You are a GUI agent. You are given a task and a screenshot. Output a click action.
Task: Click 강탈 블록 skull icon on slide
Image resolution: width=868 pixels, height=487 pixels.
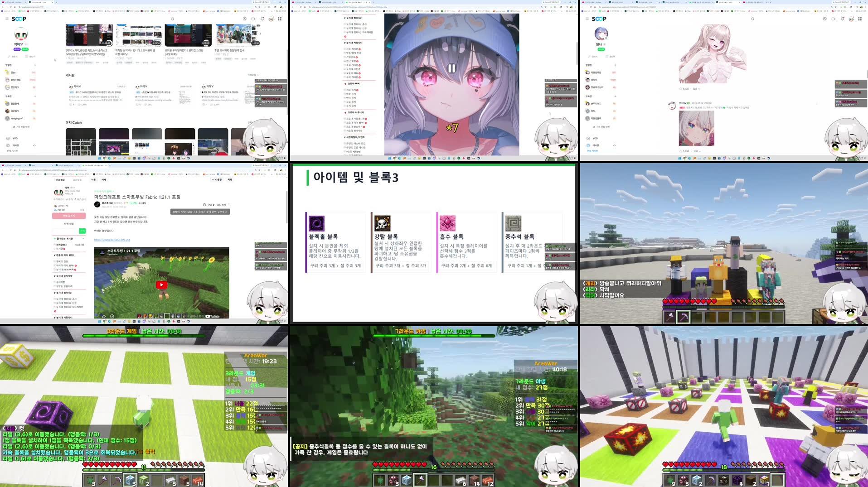click(x=382, y=224)
